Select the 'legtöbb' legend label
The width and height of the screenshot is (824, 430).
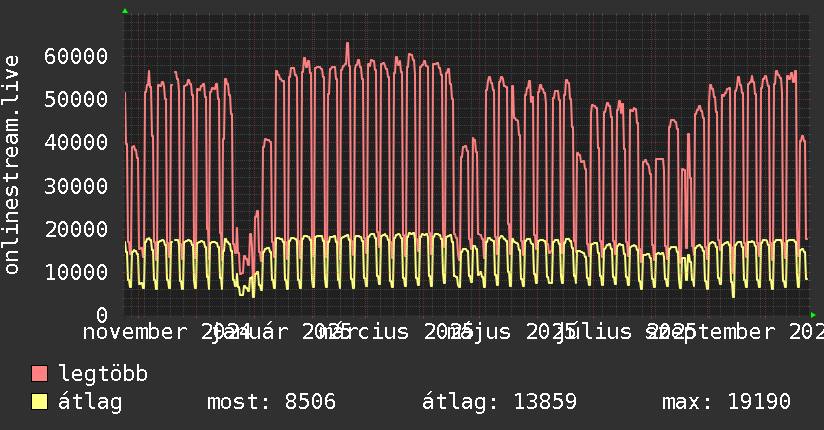pos(103,374)
